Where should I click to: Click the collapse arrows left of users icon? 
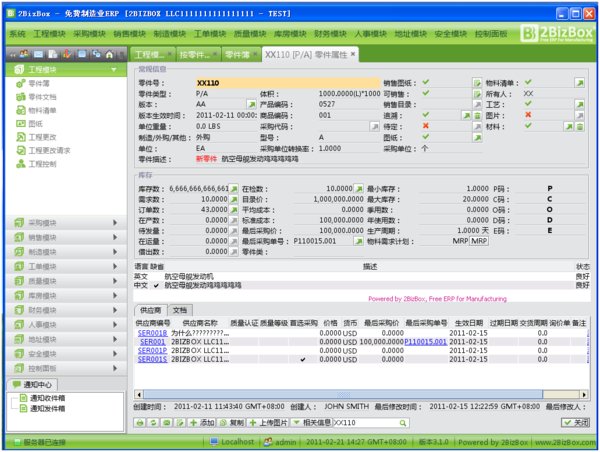[x=13, y=55]
